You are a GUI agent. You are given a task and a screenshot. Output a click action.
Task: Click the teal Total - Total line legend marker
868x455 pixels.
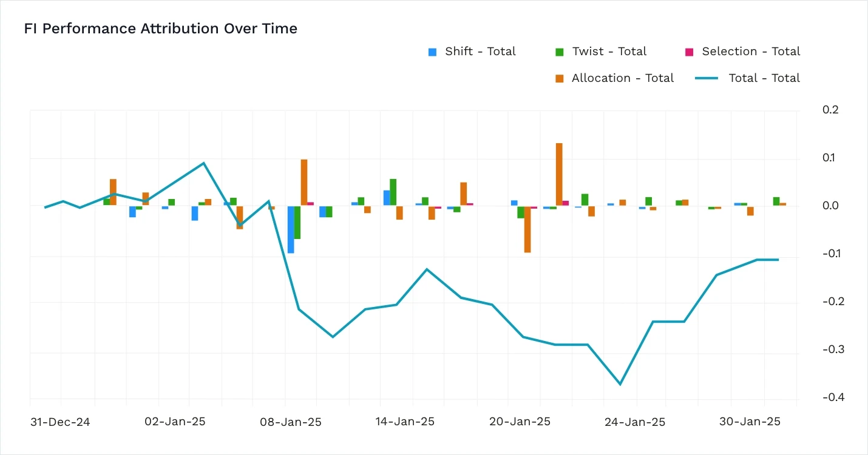[x=707, y=78]
